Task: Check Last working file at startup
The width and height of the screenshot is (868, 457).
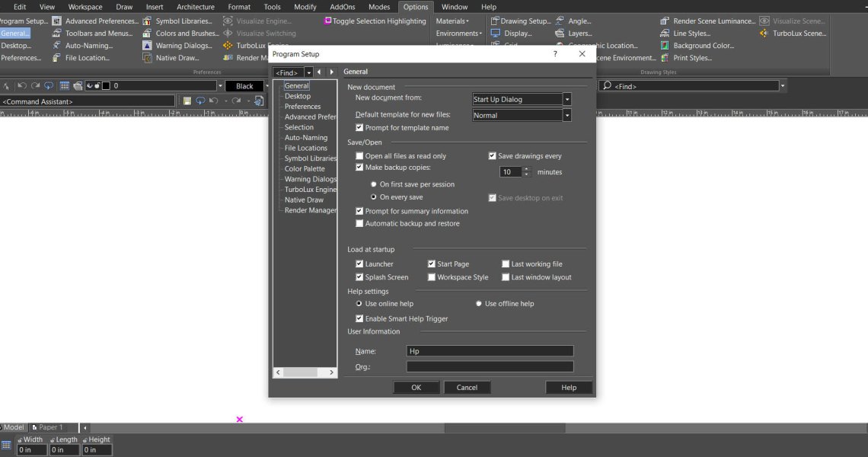Action: (x=506, y=264)
